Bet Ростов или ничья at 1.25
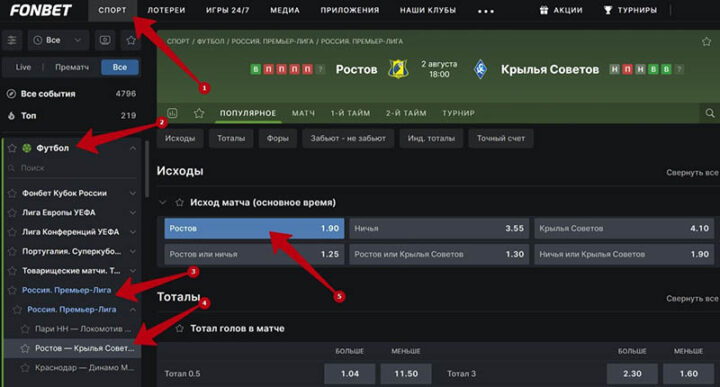The image size is (720, 387). coord(254,254)
